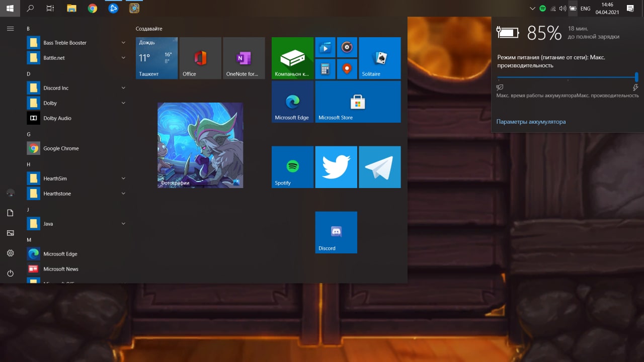This screenshot has height=362, width=644.
Task: Open Dolby Audio from the app list
Action: coord(77,118)
